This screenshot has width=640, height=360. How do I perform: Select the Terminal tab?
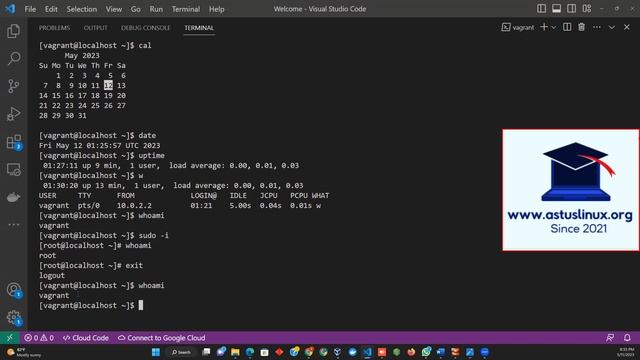(x=199, y=28)
